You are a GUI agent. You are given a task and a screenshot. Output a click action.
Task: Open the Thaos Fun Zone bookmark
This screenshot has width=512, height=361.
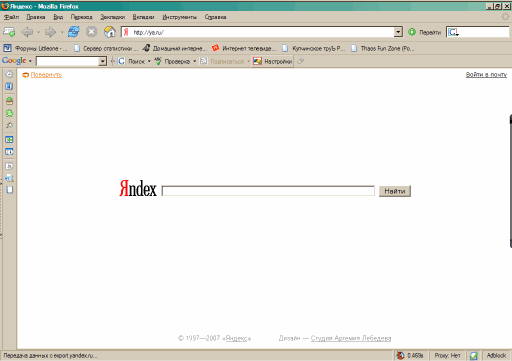[x=383, y=48]
